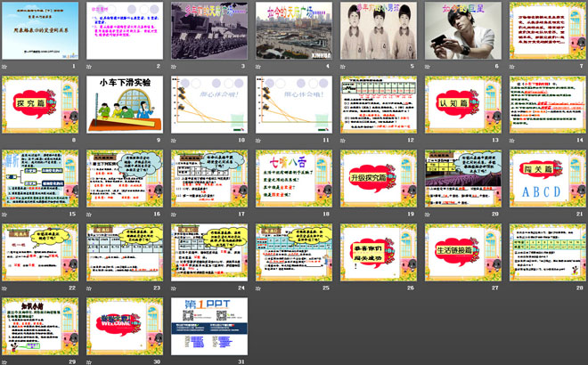Select the title slide thumbnail numbered 1
The height and width of the screenshot is (365, 588).
coord(40,30)
